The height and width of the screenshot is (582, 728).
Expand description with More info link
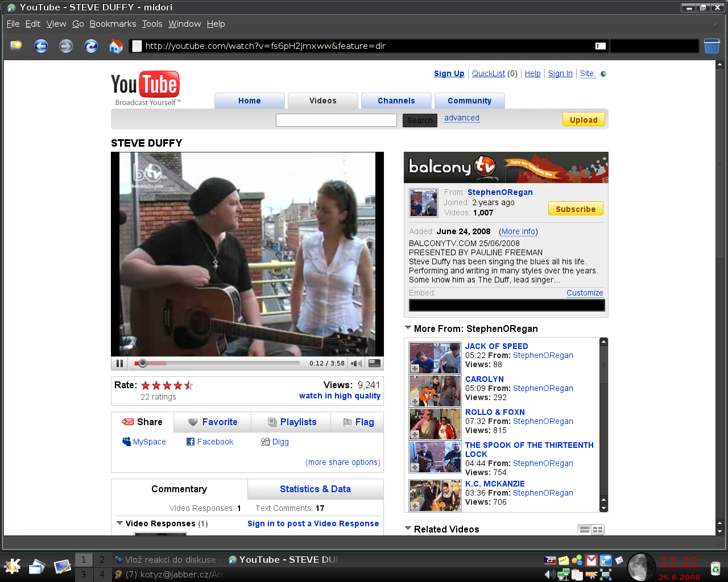(519, 231)
